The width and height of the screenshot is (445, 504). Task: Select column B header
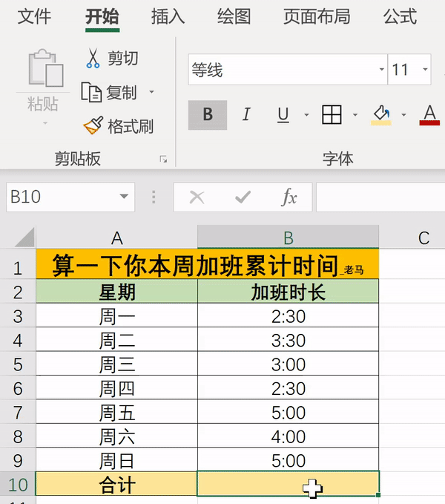[288, 238]
